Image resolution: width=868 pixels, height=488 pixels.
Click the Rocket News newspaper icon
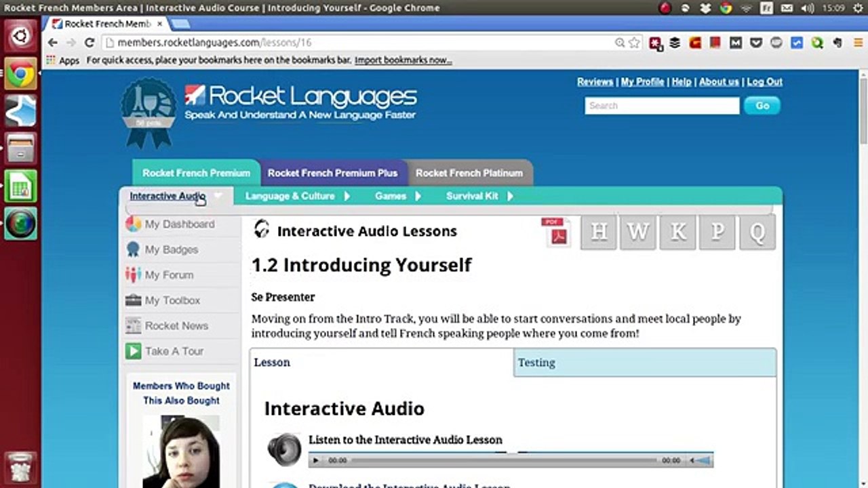coord(134,326)
